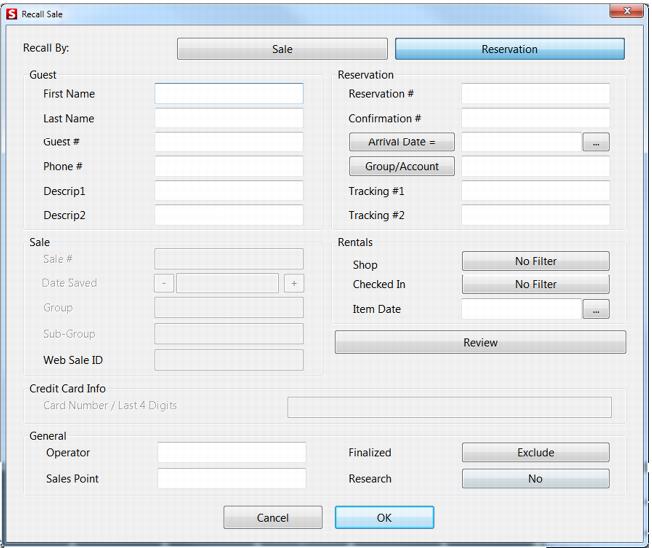Viewport: 652px width, 548px height.
Task: Click the Cancel button
Action: (x=273, y=518)
